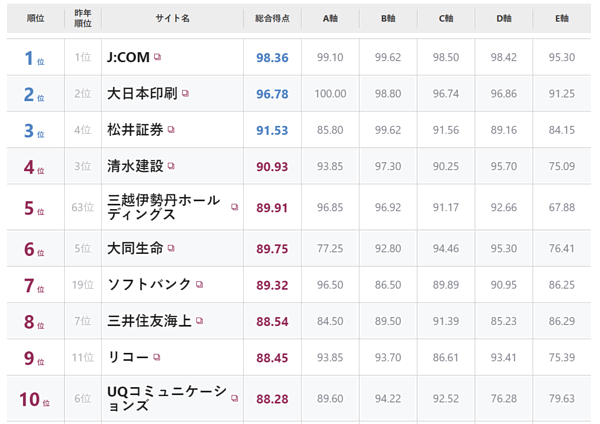
Task: Click the サイト名 column header
Action: 172,19
